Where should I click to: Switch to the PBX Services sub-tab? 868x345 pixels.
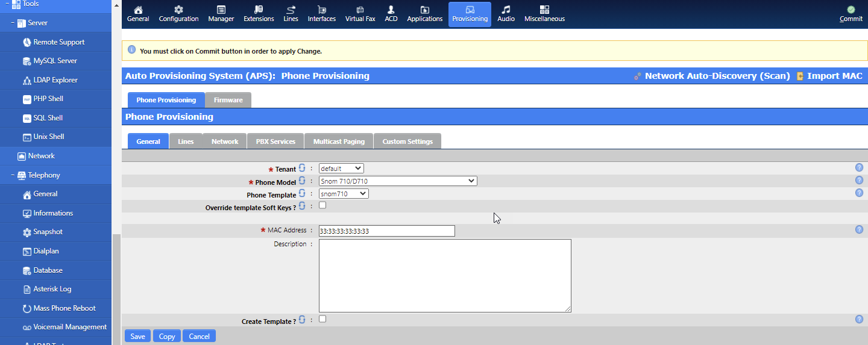(x=275, y=141)
